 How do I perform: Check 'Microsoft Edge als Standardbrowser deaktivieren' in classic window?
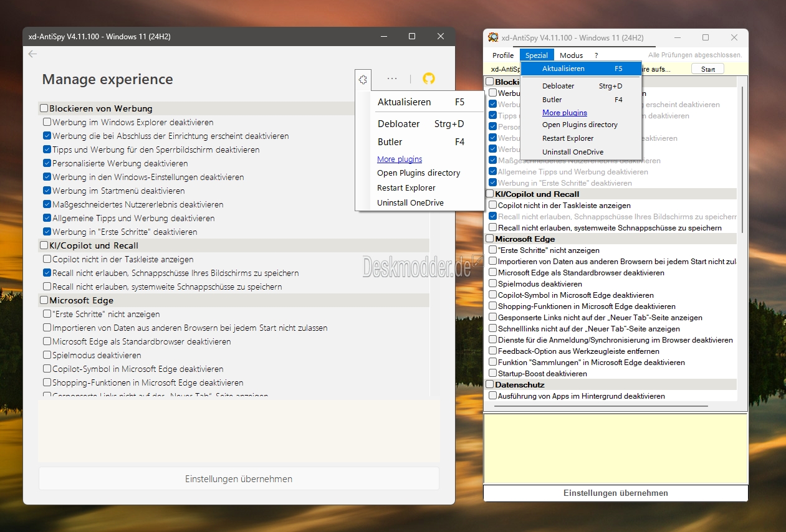pos(493,272)
